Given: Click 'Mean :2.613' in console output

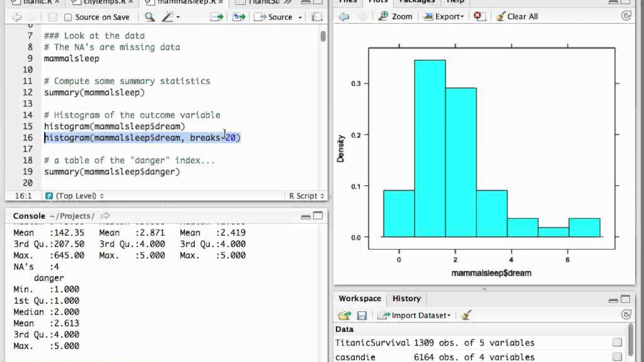Looking at the screenshot, I should (46, 323).
